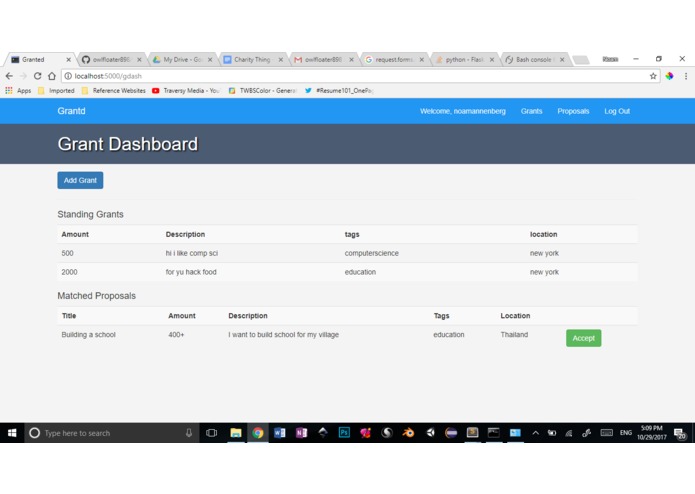Screen dimensions: 695x494
Task: Click the taskbar clock showing 5:09 PM
Action: (x=652, y=433)
